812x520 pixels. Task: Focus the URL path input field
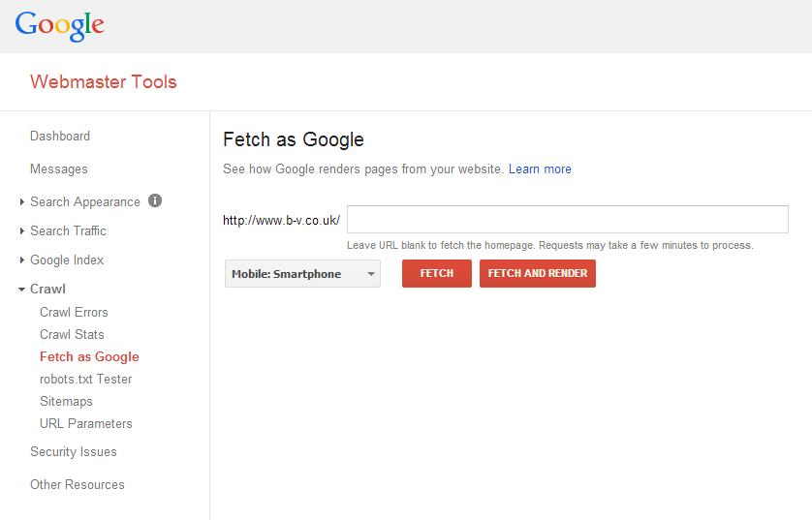click(568, 220)
